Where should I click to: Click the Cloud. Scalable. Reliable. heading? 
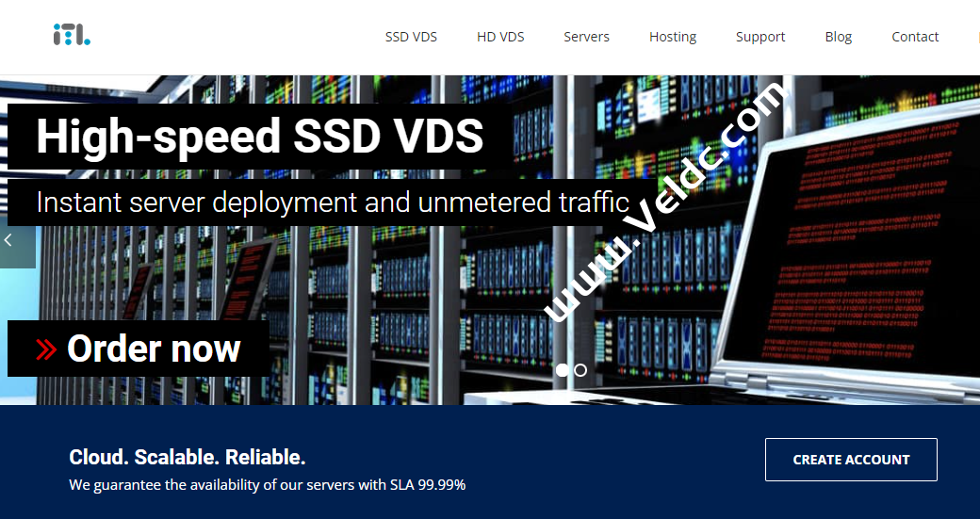tap(188, 458)
